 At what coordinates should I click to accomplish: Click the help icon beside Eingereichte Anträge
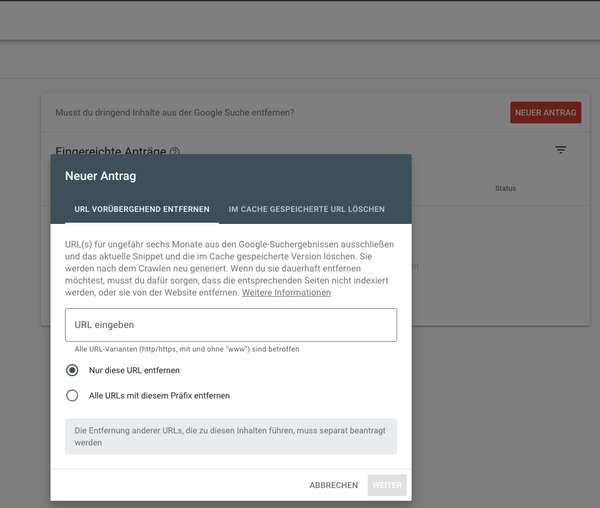[175, 152]
